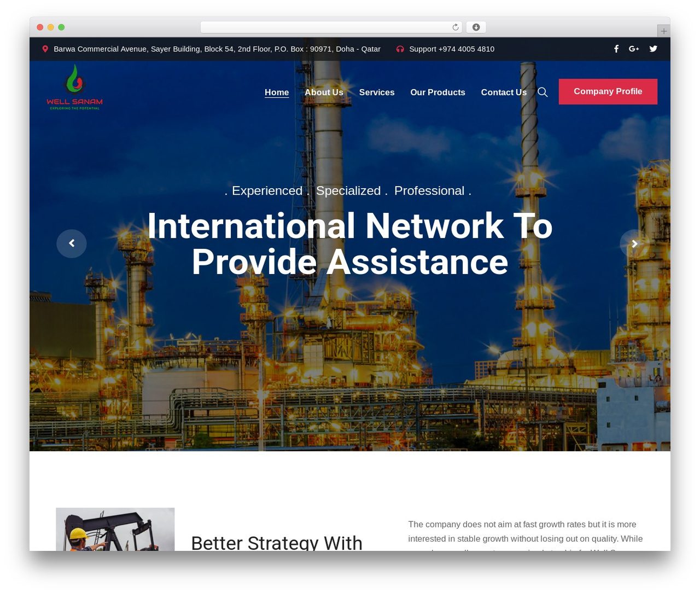Reload page in browser address bar

pyautogui.click(x=456, y=27)
